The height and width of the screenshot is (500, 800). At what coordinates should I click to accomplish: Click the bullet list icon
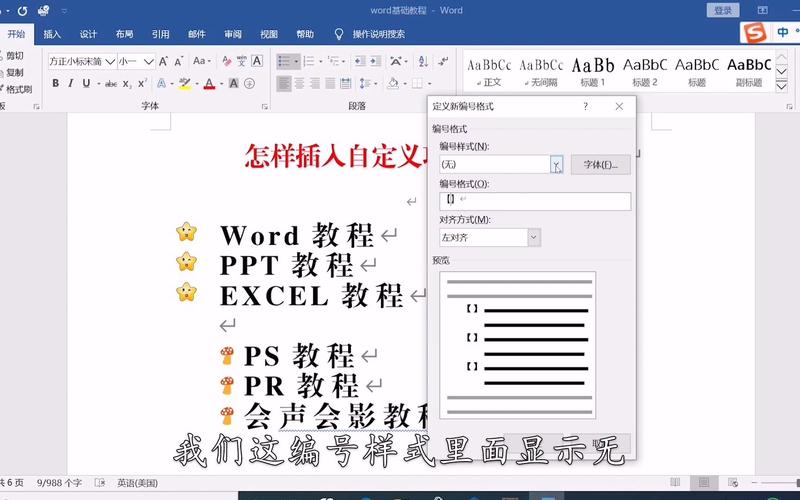284,61
